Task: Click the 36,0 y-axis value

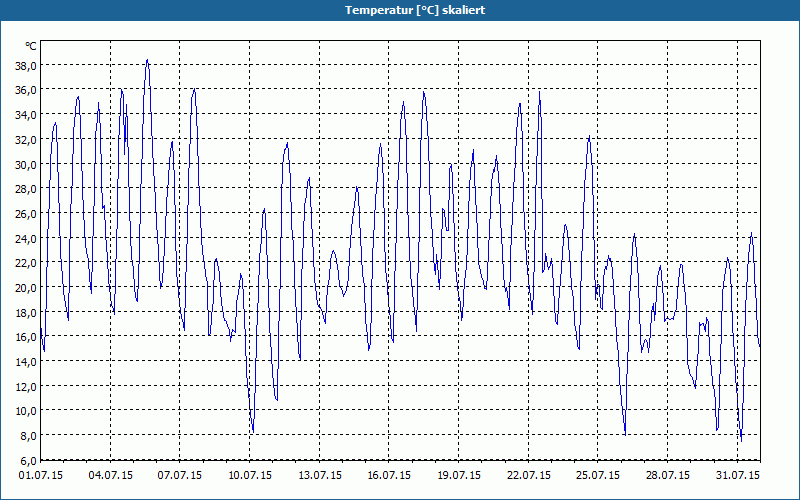Action: coord(26,90)
